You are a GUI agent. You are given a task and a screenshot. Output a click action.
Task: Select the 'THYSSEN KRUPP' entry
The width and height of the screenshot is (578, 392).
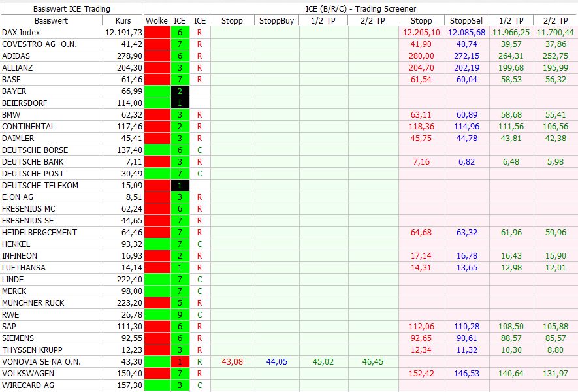(32, 350)
